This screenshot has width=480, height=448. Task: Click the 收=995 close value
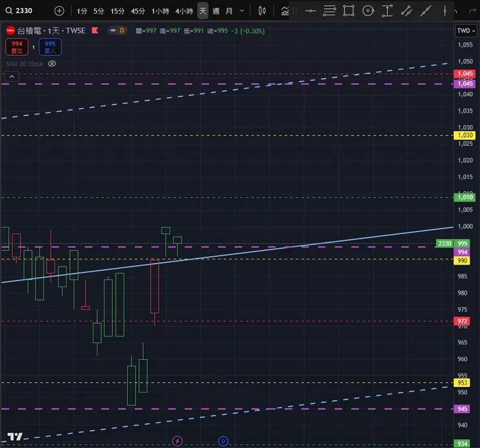pos(218,31)
